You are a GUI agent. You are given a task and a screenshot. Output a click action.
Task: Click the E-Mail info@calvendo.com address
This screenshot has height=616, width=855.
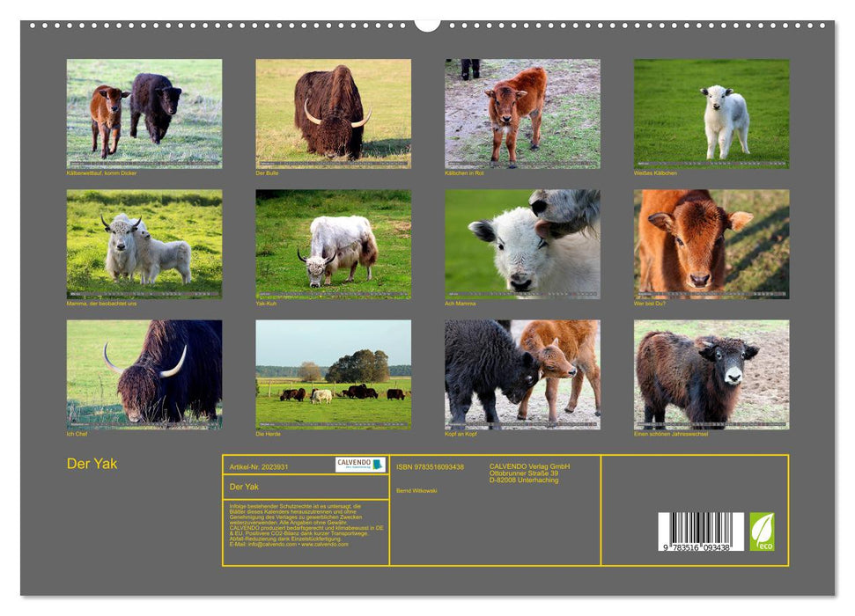273,546
